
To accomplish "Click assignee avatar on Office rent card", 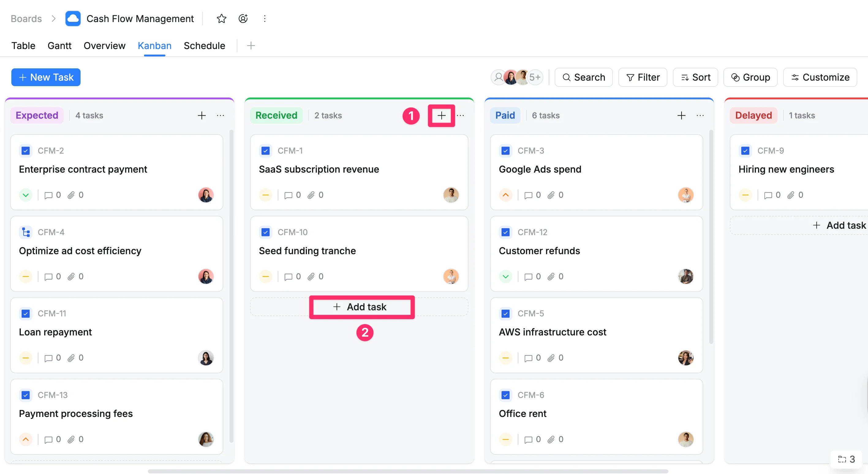I will point(686,439).
